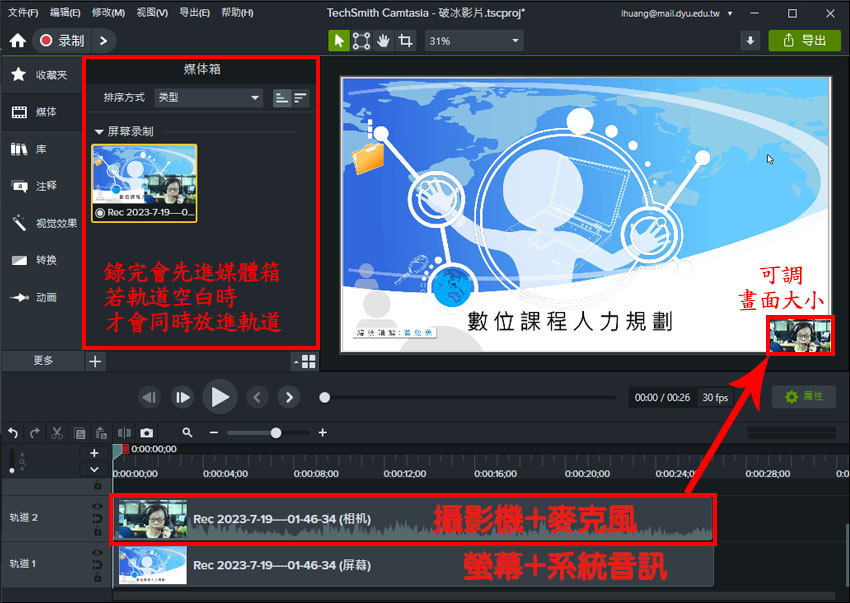Cut selection with the scissors icon
The width and height of the screenshot is (850, 603).
tap(57, 433)
